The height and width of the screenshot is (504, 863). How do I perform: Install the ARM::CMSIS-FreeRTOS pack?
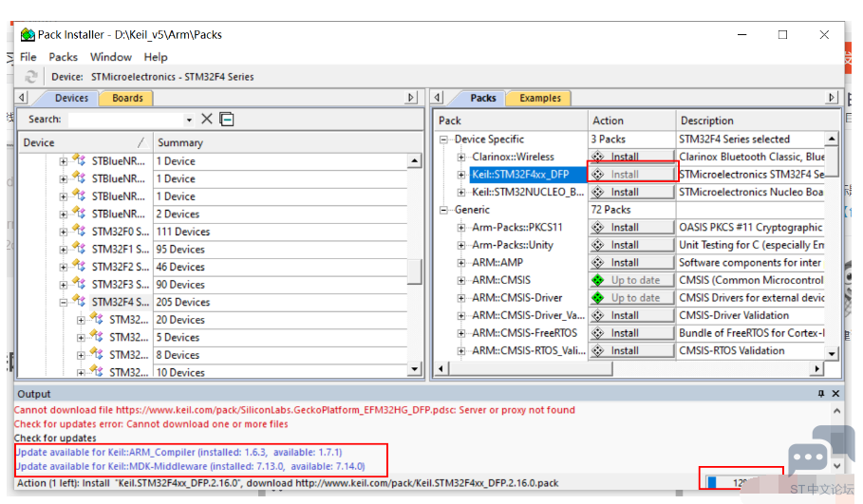[x=632, y=333]
